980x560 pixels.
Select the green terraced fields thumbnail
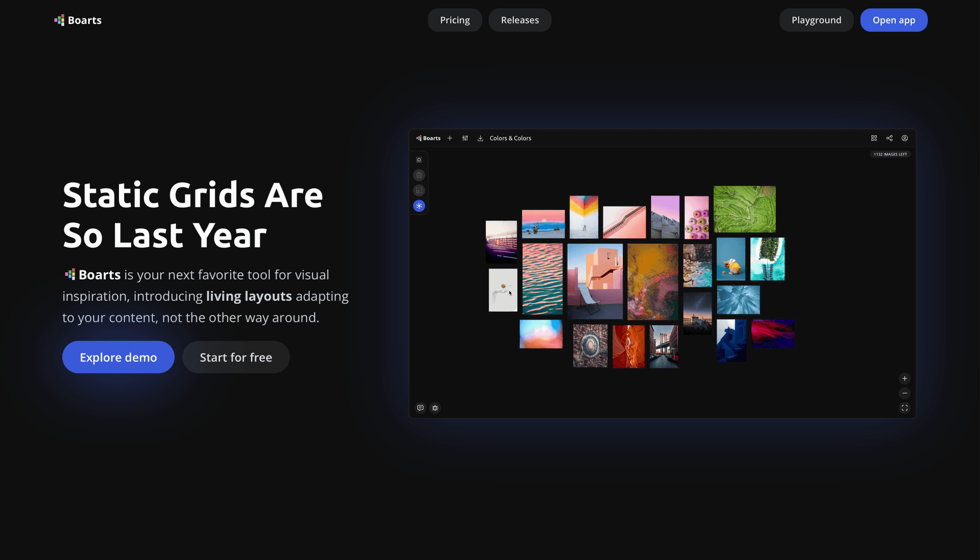pos(744,209)
